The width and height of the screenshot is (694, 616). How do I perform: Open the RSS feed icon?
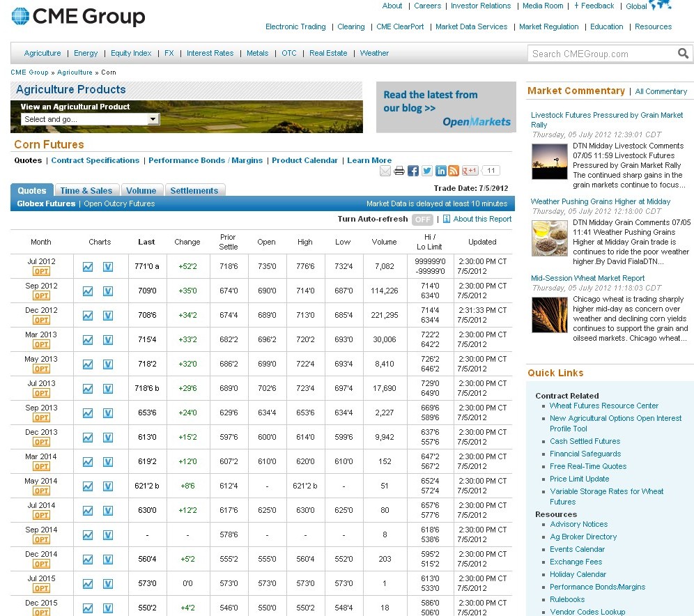click(x=454, y=171)
